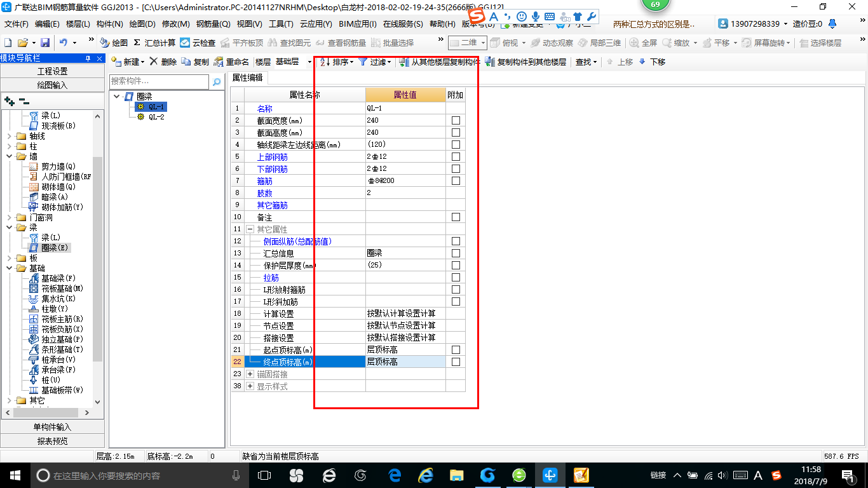
Task: Click the pin icon on 模块导航栏 header
Action: coord(88,58)
